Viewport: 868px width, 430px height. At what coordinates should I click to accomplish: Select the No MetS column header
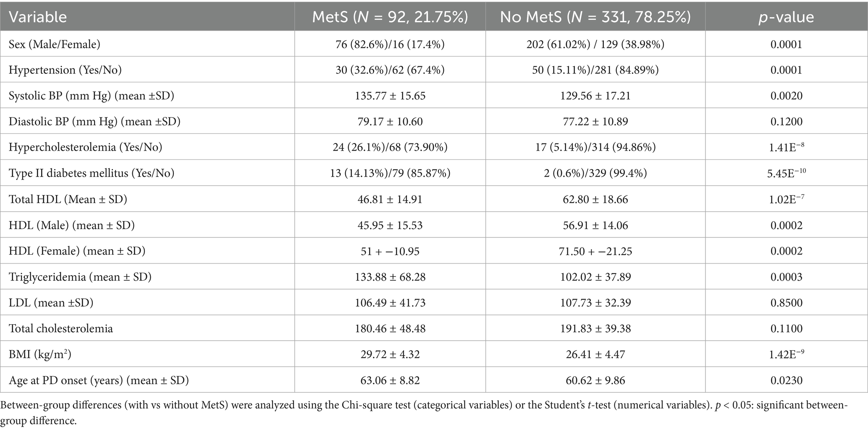pyautogui.click(x=595, y=17)
